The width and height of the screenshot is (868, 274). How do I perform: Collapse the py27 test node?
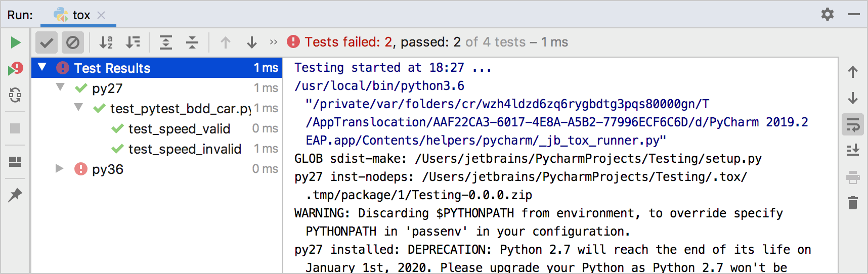(x=61, y=87)
